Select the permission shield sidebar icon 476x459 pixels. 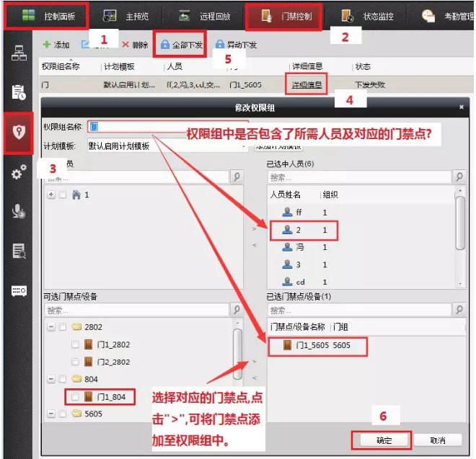tap(19, 133)
